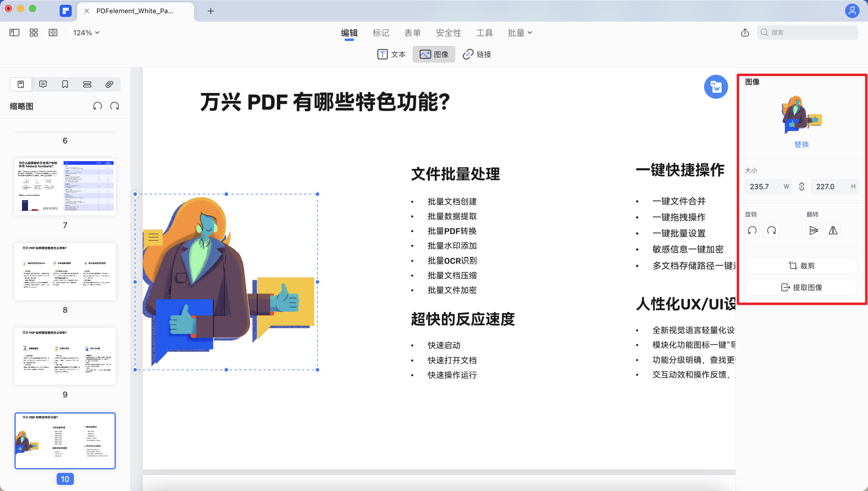Expand the 批量 batch menu
This screenshot has width=868, height=491.
[x=520, y=32]
